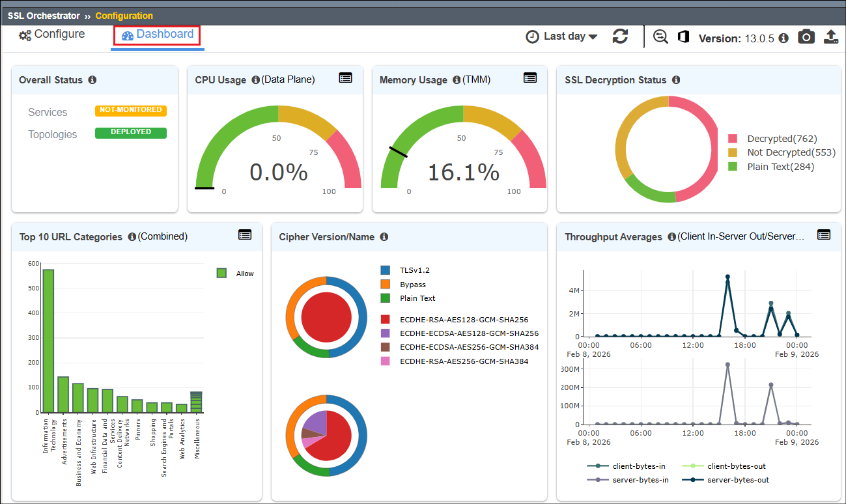Screen dimensions: 846x504
Task: Select the Miscellaneous stacked bar
Action: pyautogui.click(x=196, y=402)
